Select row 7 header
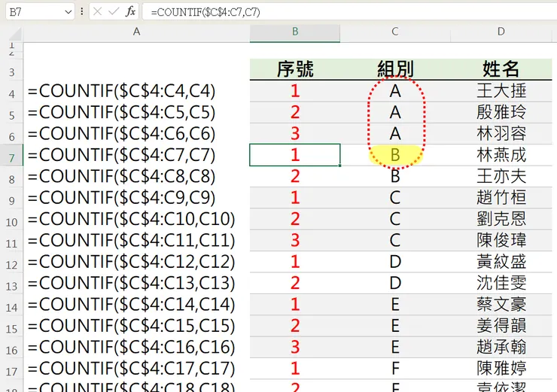The width and height of the screenshot is (557, 392). tap(12, 155)
